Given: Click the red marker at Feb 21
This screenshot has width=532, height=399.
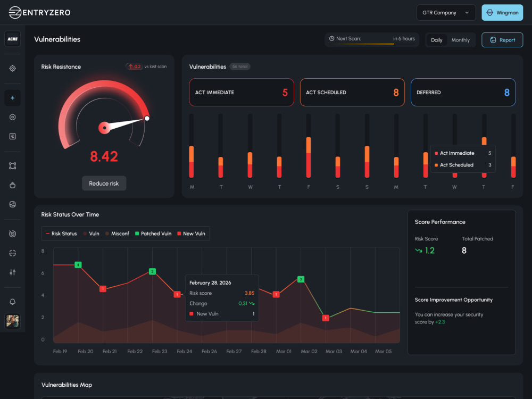Looking at the screenshot, I should click(x=103, y=289).
